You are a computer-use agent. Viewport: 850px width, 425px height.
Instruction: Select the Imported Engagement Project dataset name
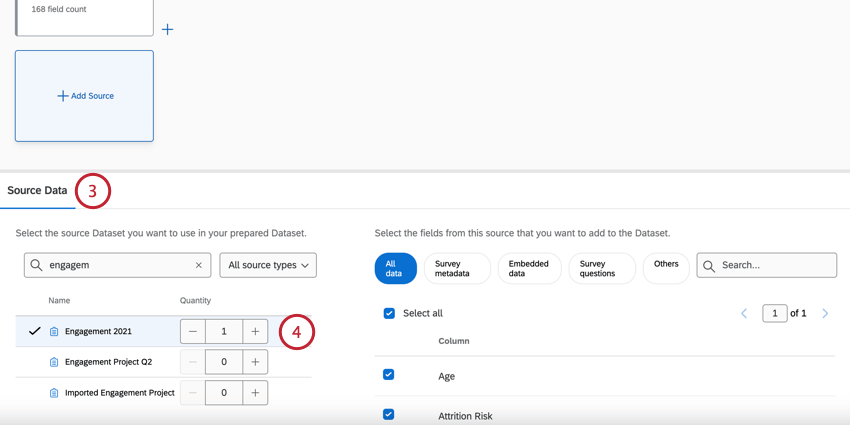120,392
